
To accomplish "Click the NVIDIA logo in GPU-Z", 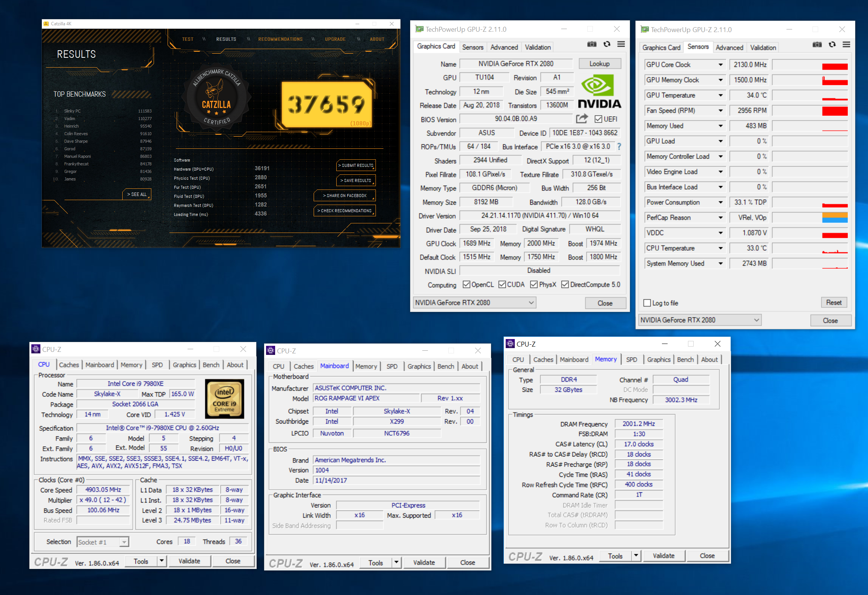I will click(x=599, y=91).
